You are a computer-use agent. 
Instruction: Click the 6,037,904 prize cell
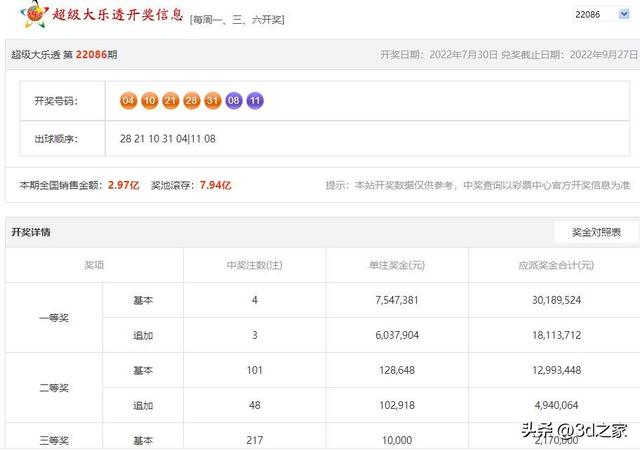[x=397, y=335]
